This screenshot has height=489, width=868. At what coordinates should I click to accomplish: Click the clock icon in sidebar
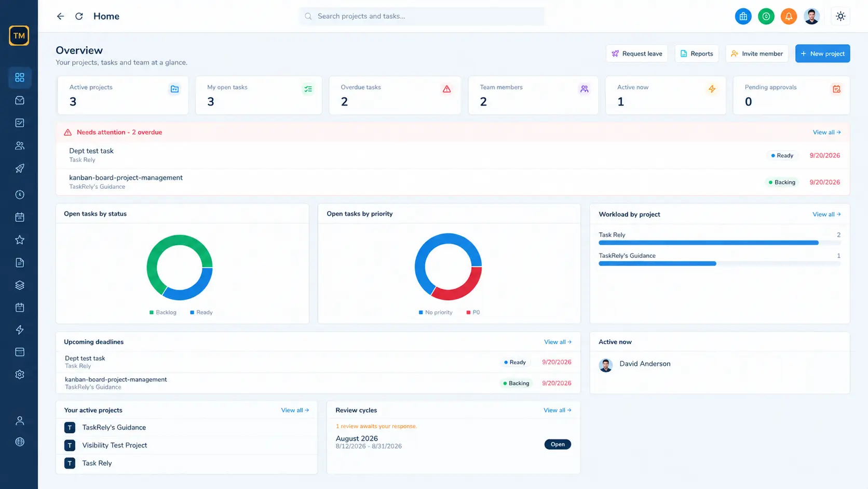(20, 194)
